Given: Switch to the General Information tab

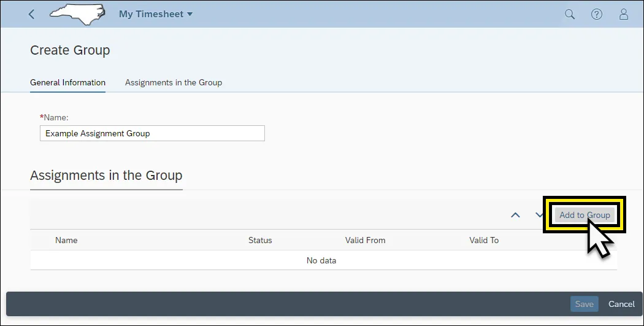Looking at the screenshot, I should [x=67, y=83].
